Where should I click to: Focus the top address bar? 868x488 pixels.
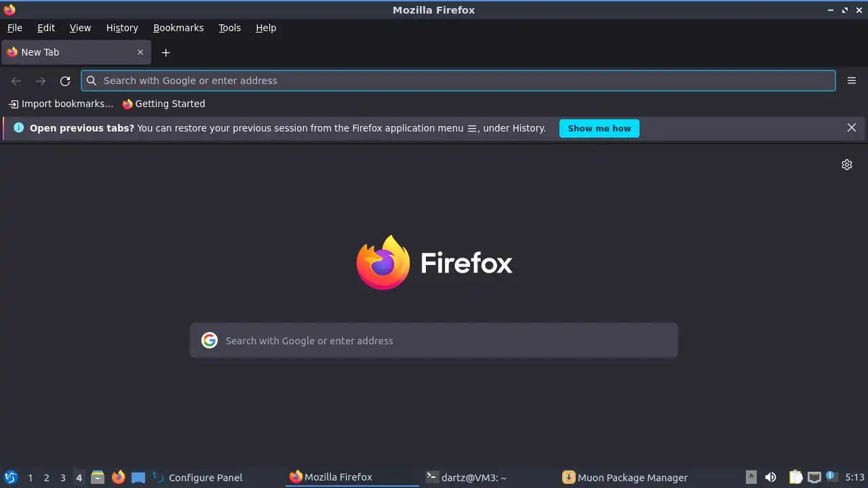point(458,81)
